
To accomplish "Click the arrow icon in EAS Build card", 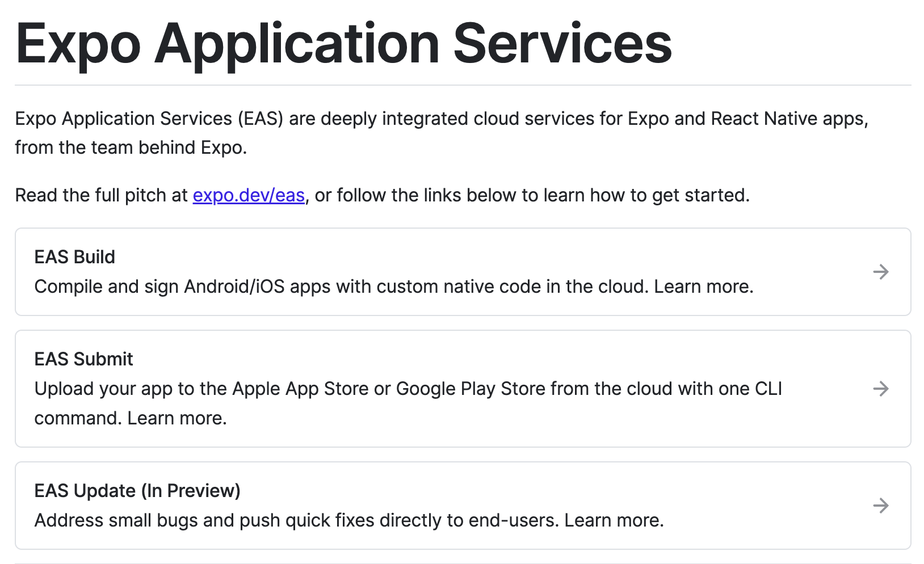I will click(881, 272).
